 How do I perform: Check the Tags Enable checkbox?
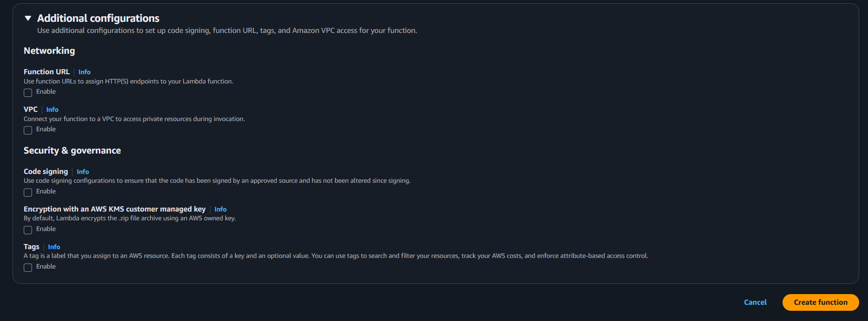[28, 268]
